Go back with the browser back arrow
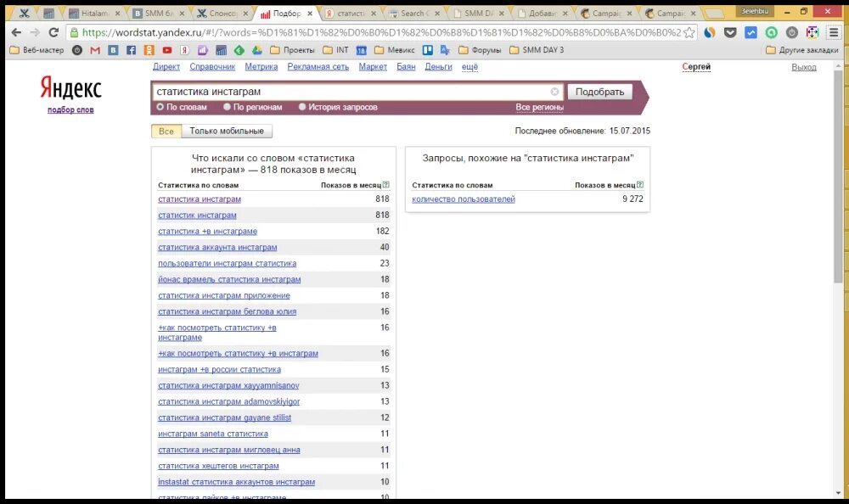Viewport: 849px width, 504px height. click(x=16, y=32)
